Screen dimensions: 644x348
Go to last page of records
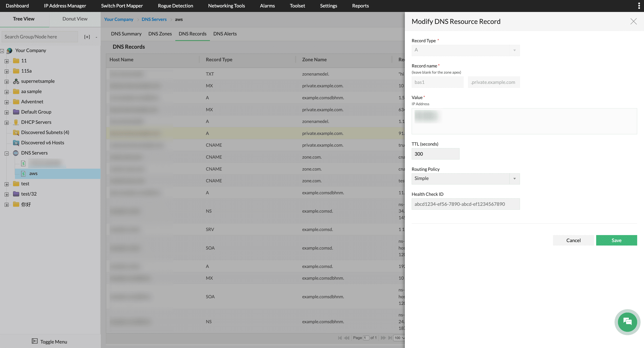(x=390, y=338)
